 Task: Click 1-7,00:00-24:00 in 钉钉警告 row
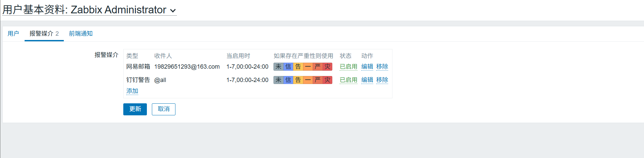[x=248, y=80]
